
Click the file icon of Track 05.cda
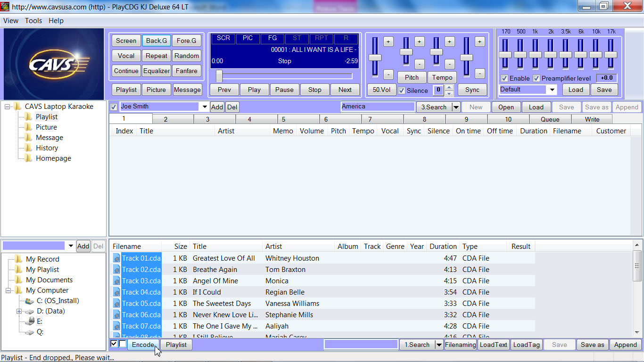pos(116,304)
